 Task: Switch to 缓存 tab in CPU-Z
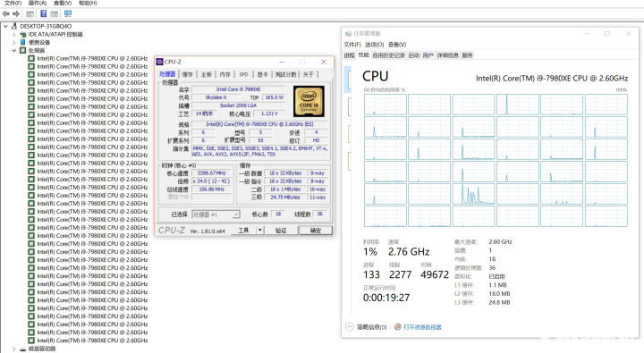(187, 74)
